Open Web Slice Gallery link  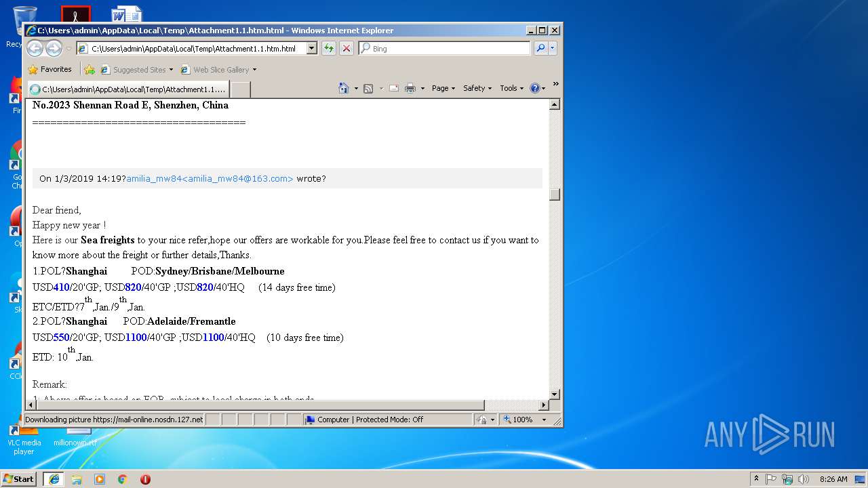218,69
